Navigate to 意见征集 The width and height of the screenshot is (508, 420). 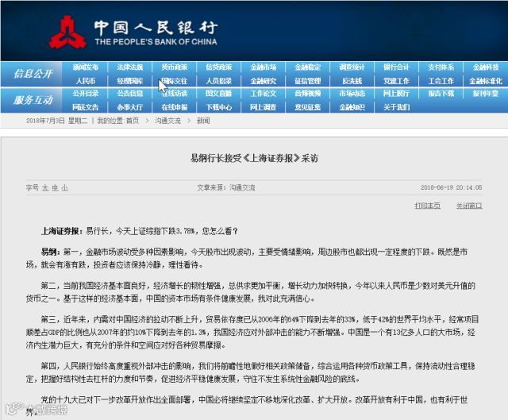308,107
